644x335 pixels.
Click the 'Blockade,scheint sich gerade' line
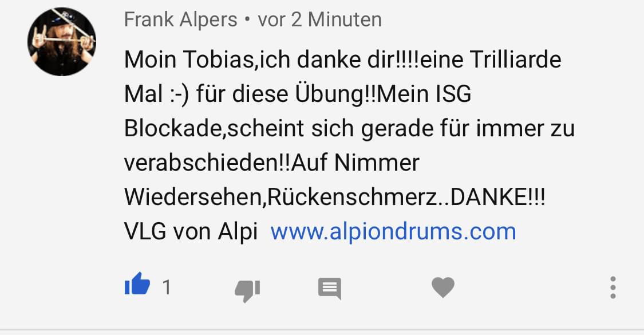click(x=278, y=129)
